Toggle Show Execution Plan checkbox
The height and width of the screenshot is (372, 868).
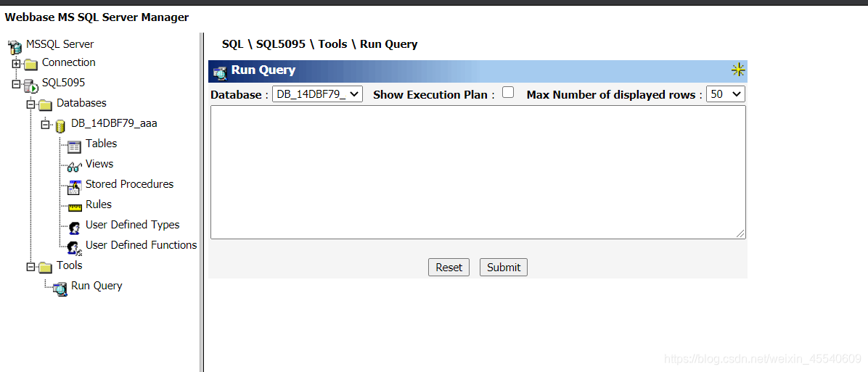(x=507, y=92)
